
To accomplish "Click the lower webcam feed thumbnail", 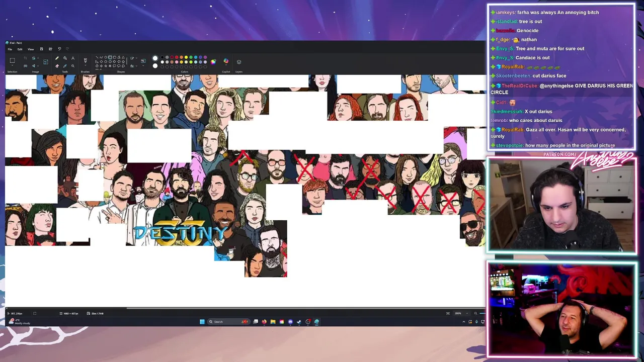I will click(561, 308).
